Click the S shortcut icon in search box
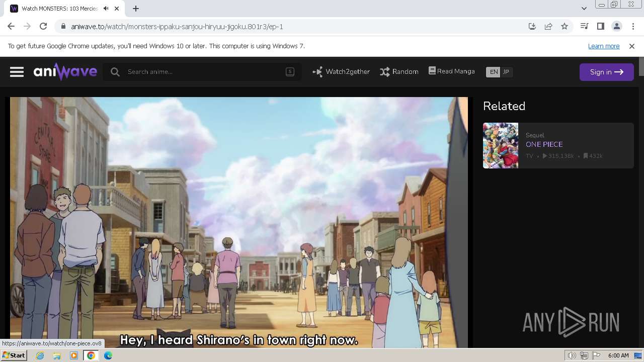This screenshot has height=362, width=644. [x=290, y=71]
